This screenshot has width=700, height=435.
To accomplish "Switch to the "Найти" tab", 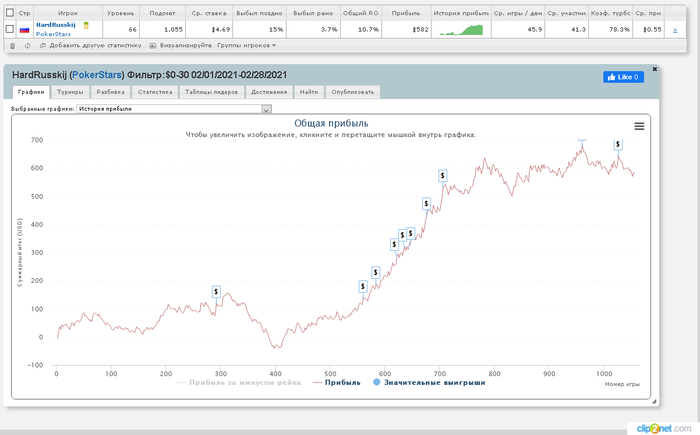I will coord(309,92).
